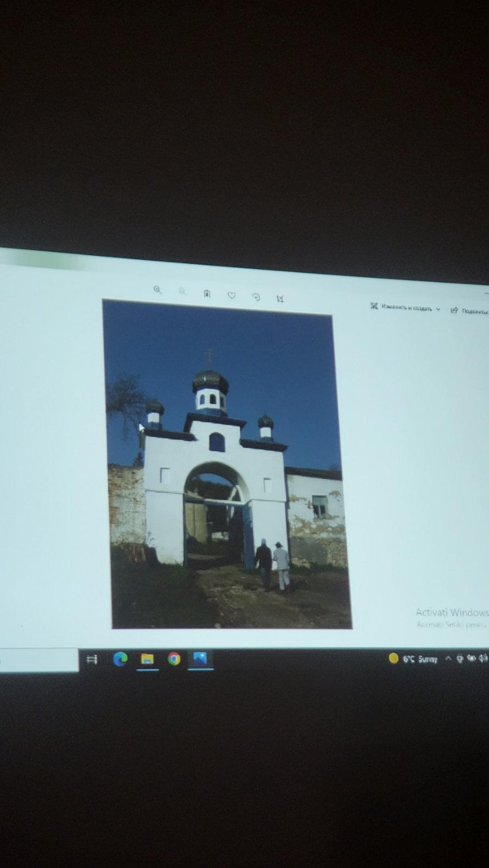Screen dimensions: 489x868
Task: Click the Task View taskbar icon
Action: 92,659
